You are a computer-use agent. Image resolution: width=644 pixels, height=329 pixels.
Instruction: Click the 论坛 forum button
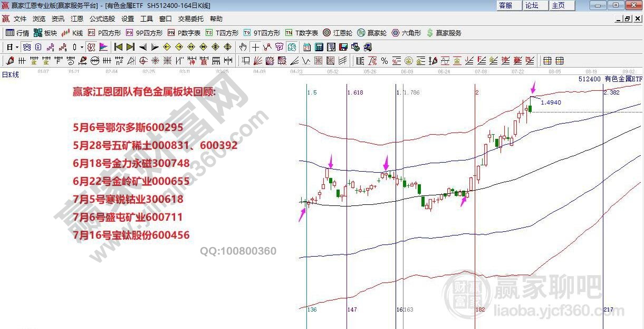pos(532,5)
